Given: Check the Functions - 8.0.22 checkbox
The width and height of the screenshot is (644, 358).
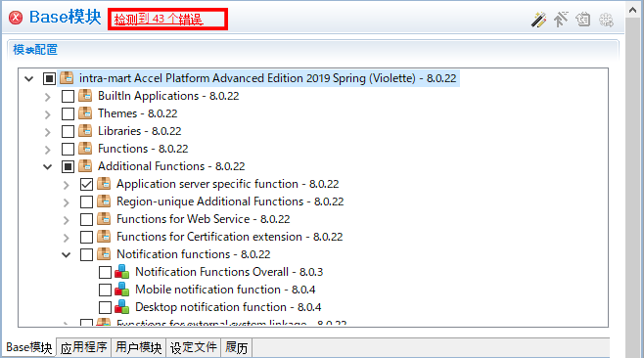Looking at the screenshot, I should (x=68, y=149).
